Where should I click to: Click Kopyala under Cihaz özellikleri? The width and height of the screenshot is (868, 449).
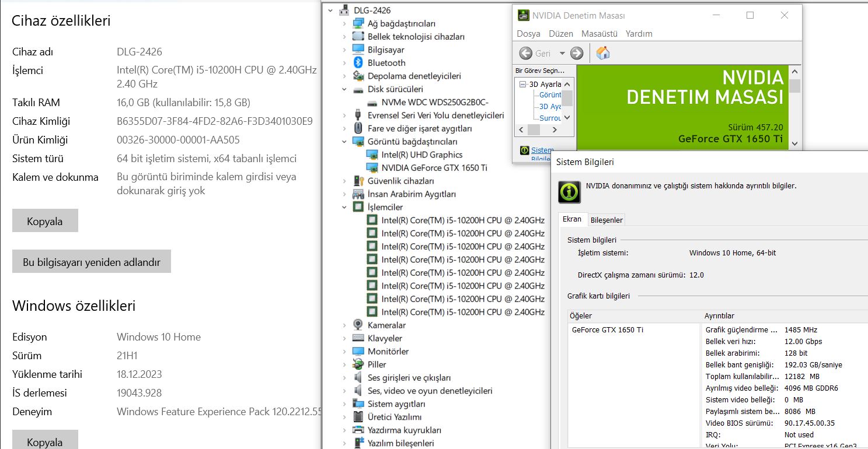coord(45,221)
